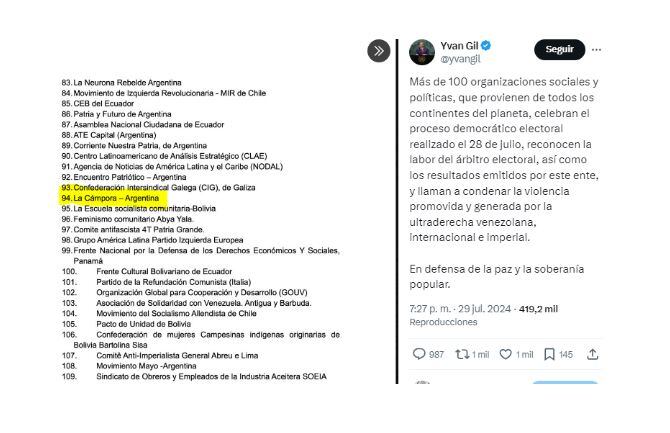Bookmark this tweet
Screen dimensions: 670x433
549,354
